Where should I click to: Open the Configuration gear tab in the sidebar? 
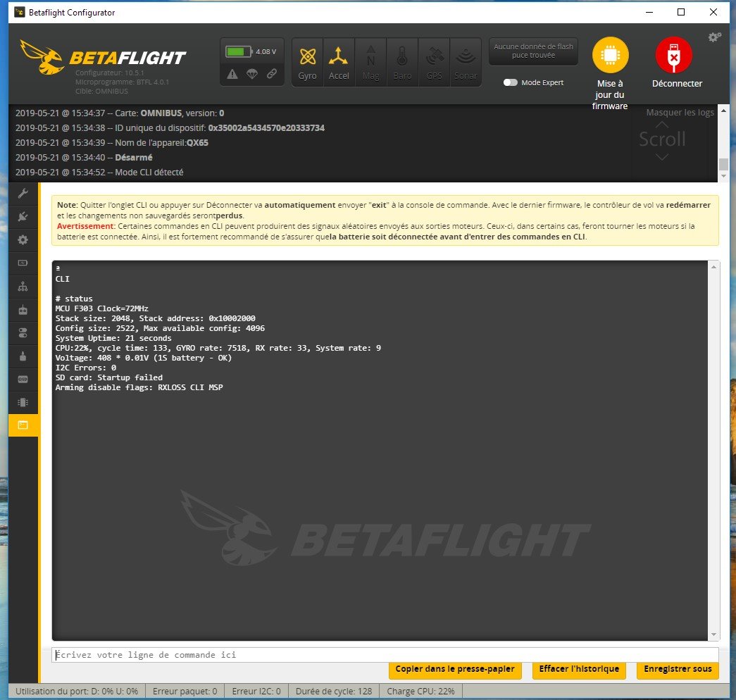tap(23, 240)
